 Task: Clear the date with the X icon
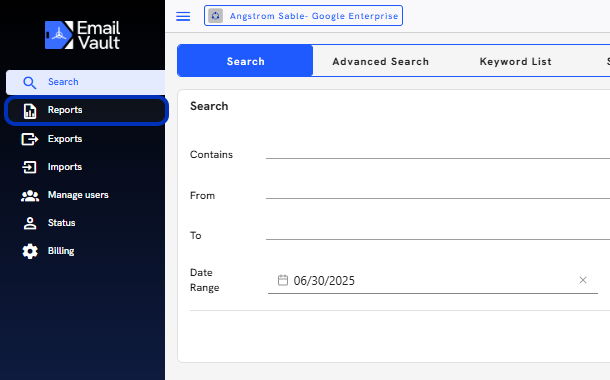point(583,280)
